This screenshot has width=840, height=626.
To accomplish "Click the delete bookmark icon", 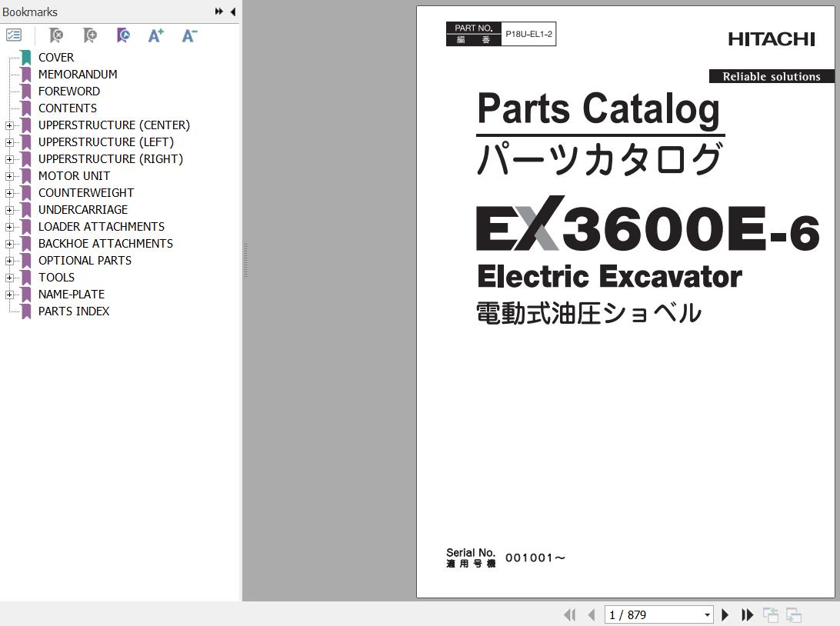I will [x=55, y=35].
